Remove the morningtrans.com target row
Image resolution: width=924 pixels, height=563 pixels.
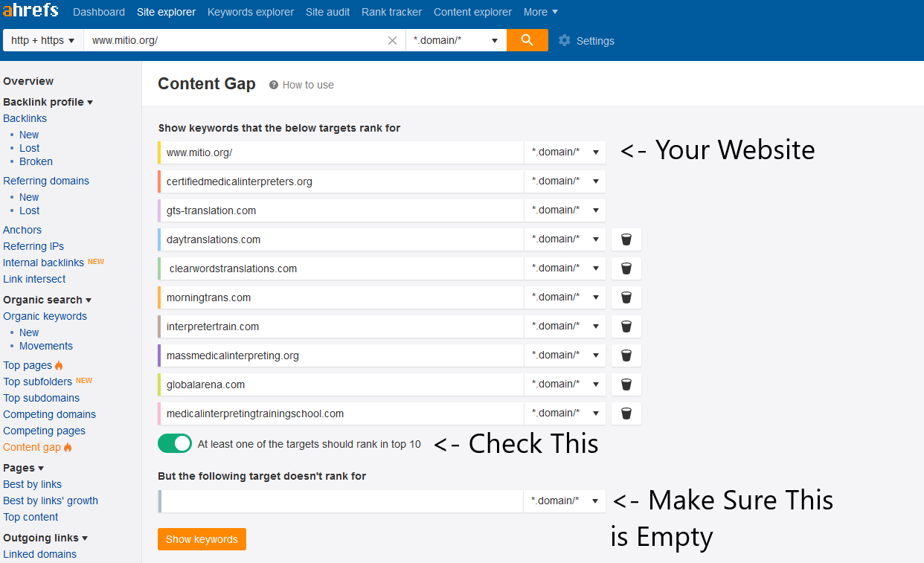pyautogui.click(x=626, y=297)
